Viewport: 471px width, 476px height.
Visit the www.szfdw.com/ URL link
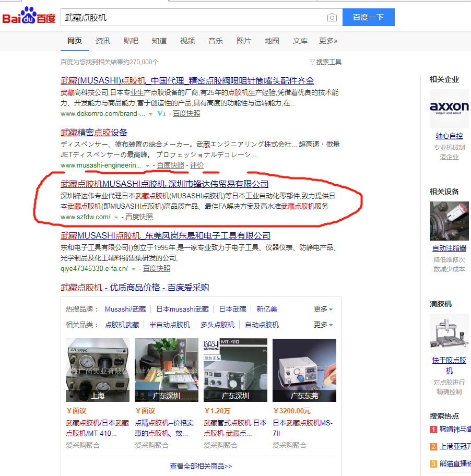point(85,217)
